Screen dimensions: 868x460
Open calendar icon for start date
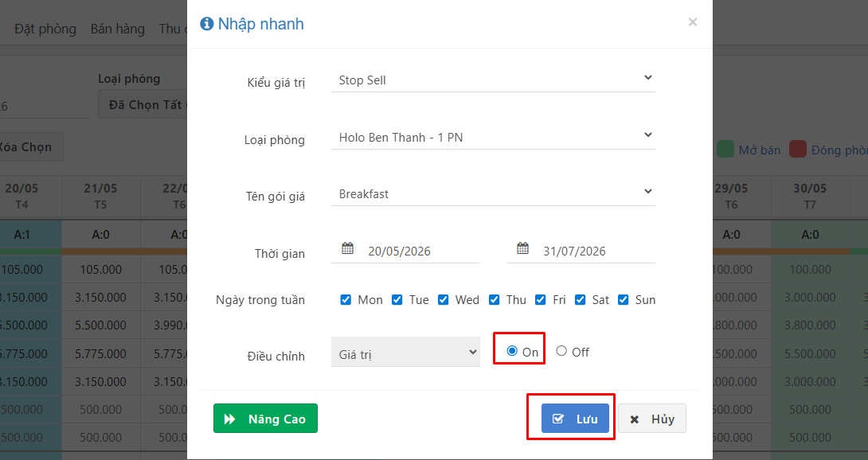coord(348,248)
